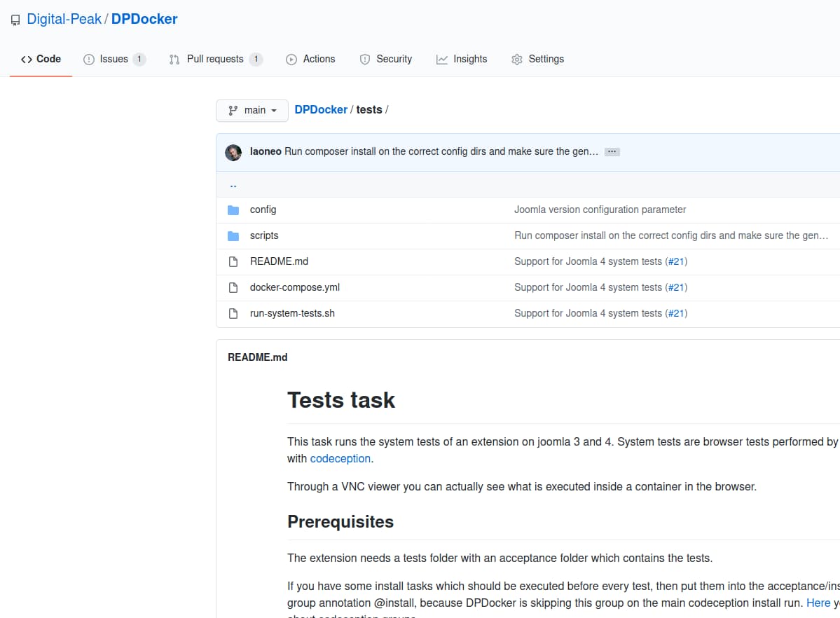The height and width of the screenshot is (618, 840).
Task: Expand the commit message ellipsis button
Action: pyautogui.click(x=612, y=152)
